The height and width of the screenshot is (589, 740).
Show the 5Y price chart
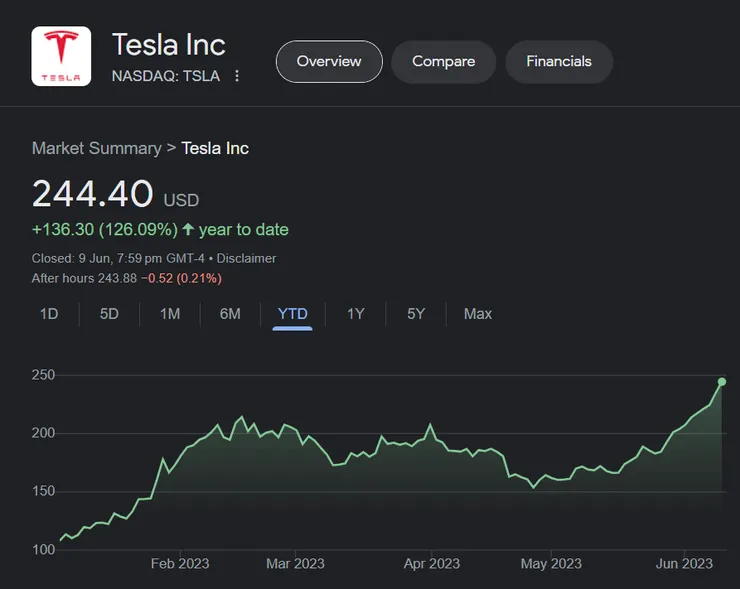[416, 314]
